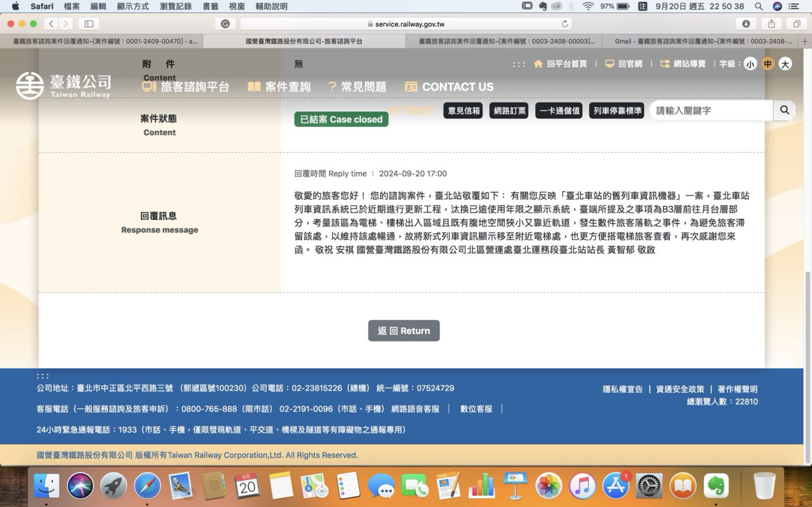Image resolution: width=812 pixels, height=507 pixels.
Task: Open Safari downloads icon
Action: pos(746,24)
